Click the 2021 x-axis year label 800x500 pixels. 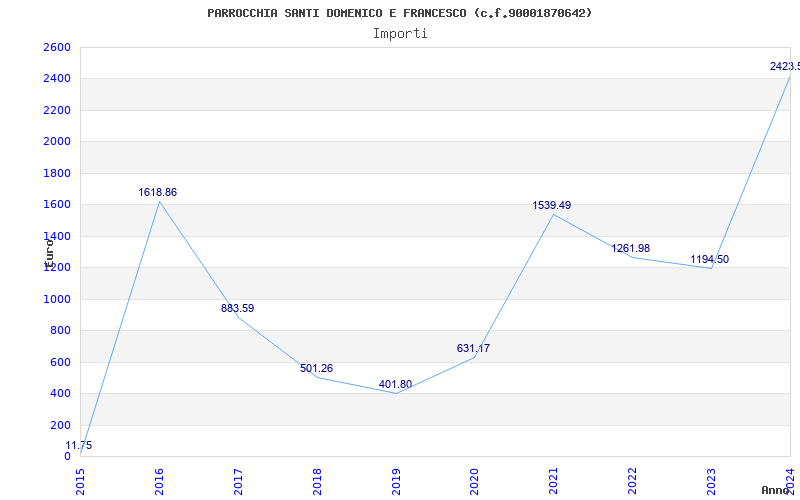click(554, 481)
